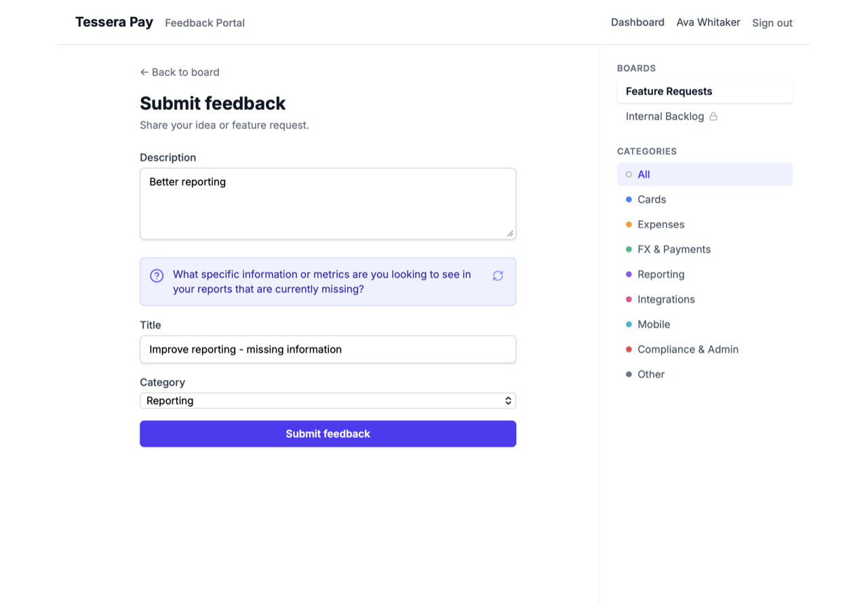Click the Ava Whitaker user name
The height and width of the screenshot is (603, 868).
pos(708,22)
